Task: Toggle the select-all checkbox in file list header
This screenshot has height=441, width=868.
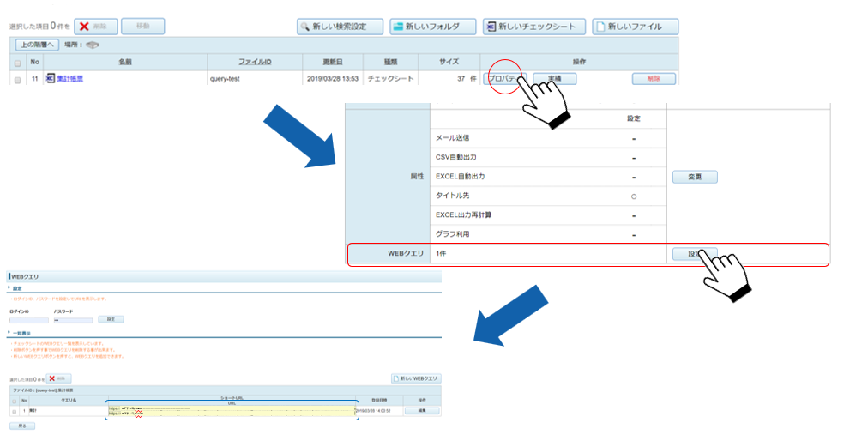Action: coord(17,63)
